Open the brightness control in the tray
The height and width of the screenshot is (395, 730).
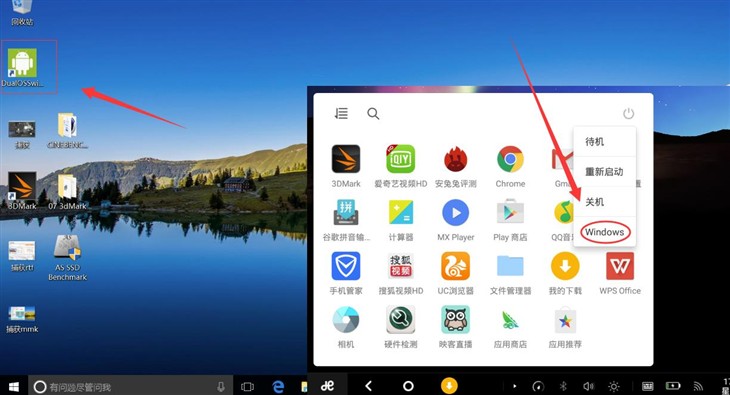(x=614, y=386)
